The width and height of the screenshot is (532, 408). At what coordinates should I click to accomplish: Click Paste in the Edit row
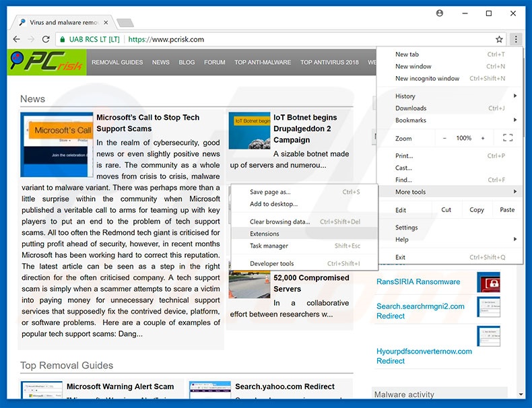[x=507, y=209]
